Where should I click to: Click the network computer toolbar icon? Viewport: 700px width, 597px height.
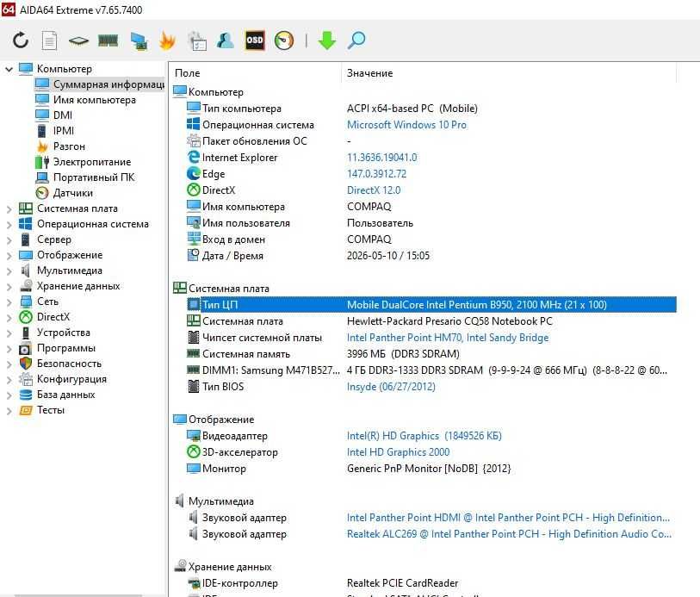[139, 40]
